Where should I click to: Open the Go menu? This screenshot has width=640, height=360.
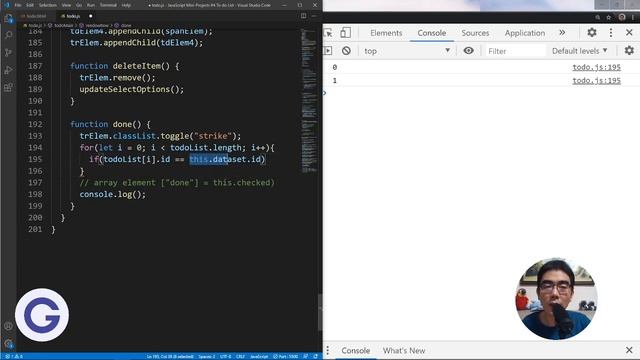[x=79, y=5]
